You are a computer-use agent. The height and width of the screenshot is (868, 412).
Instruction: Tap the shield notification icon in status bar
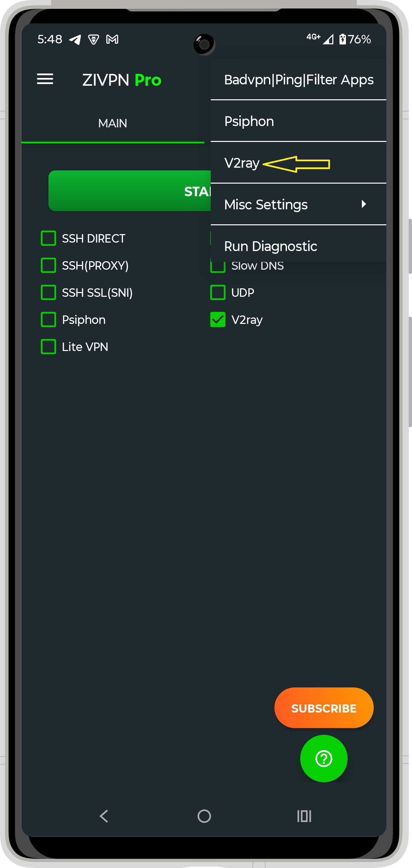coord(93,39)
